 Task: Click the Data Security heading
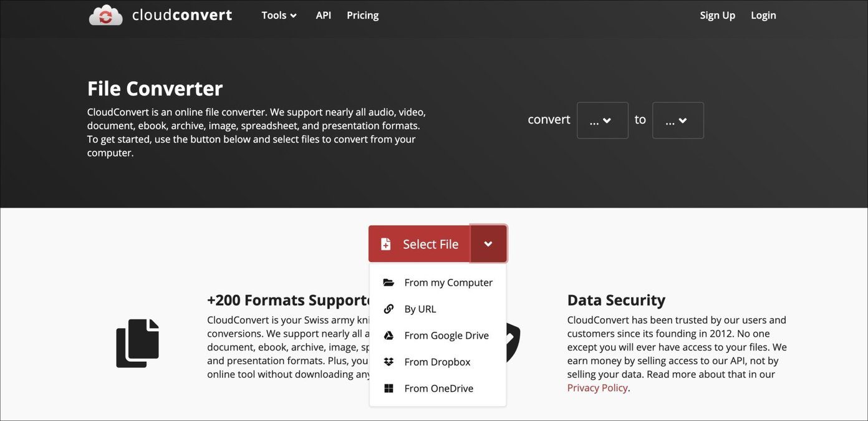click(616, 300)
